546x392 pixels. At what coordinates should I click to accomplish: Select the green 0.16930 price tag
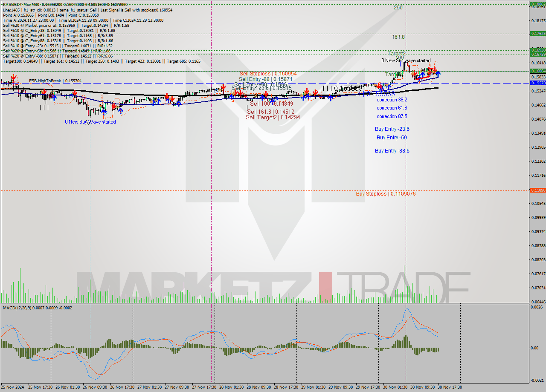(537, 50)
